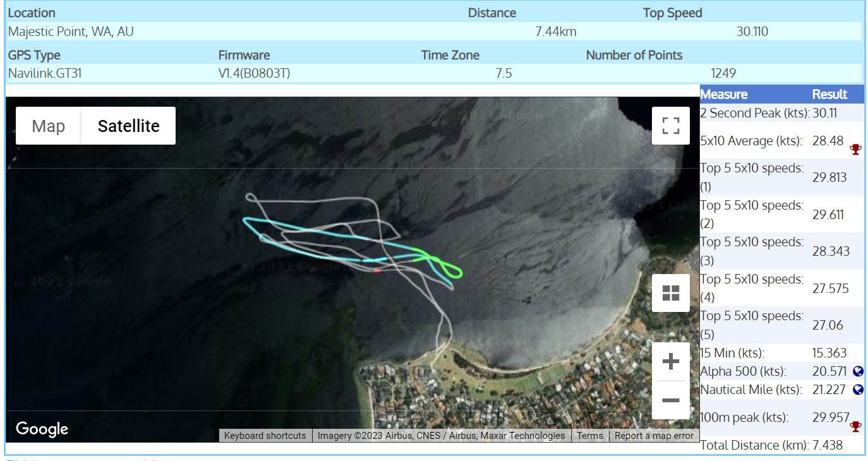Click Report a map error link
Viewport: 868px width, 461px height.
point(653,436)
